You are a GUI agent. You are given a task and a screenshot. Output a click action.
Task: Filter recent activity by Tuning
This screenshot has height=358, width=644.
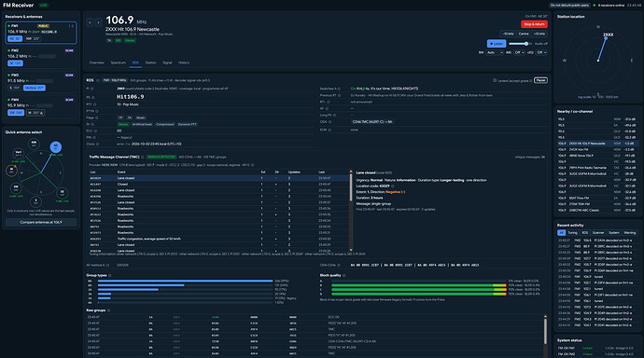click(x=572, y=232)
